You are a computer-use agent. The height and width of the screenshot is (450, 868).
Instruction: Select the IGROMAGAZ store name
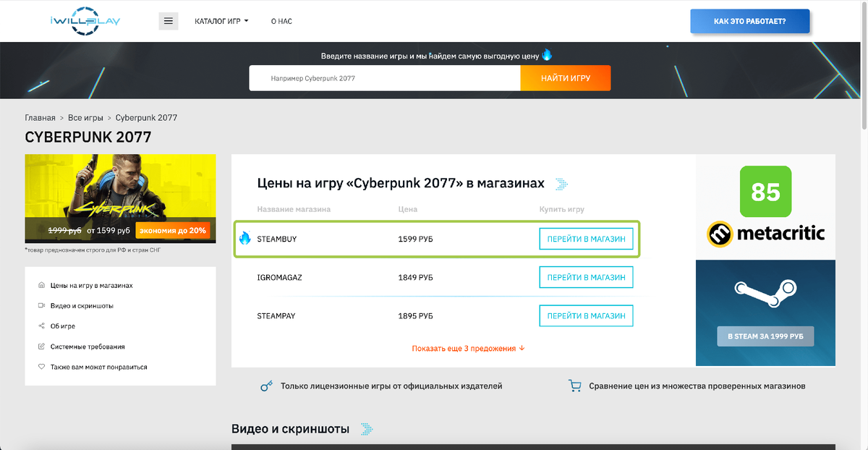[280, 277]
